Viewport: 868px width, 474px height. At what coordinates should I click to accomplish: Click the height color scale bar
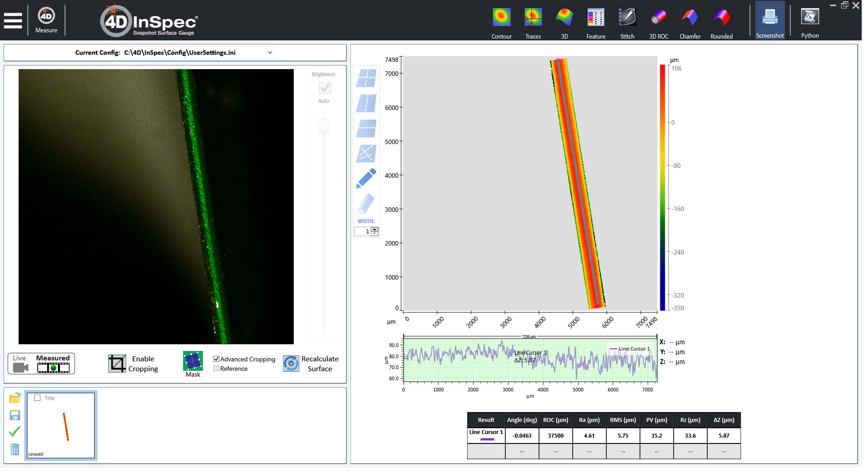[x=662, y=188]
